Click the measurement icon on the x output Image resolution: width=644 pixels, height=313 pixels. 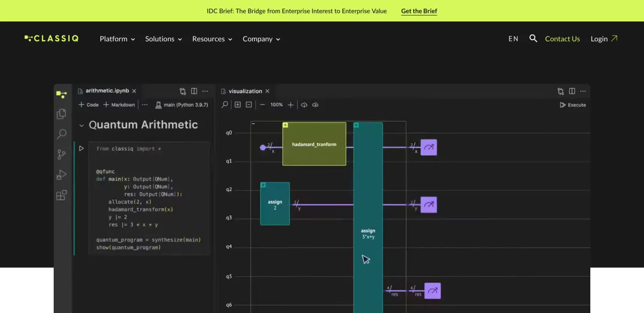click(x=429, y=148)
